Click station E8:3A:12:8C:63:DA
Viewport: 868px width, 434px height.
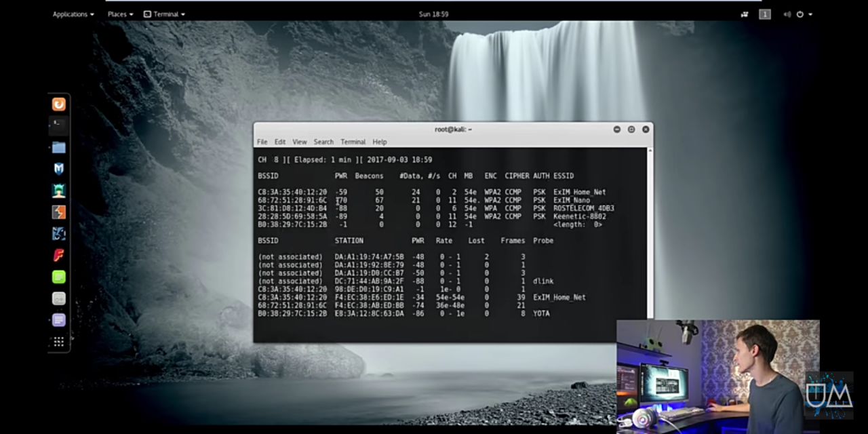tap(369, 314)
